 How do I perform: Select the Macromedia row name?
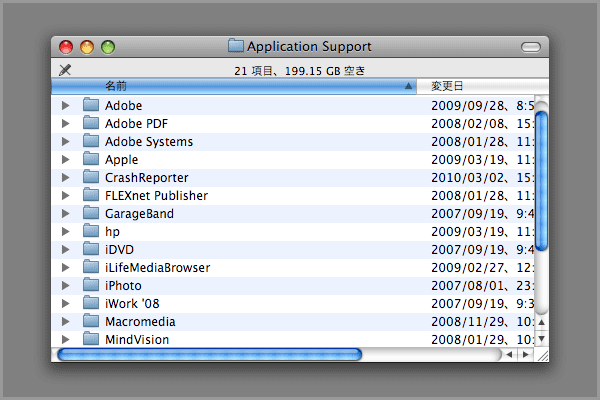pyautogui.click(x=140, y=322)
